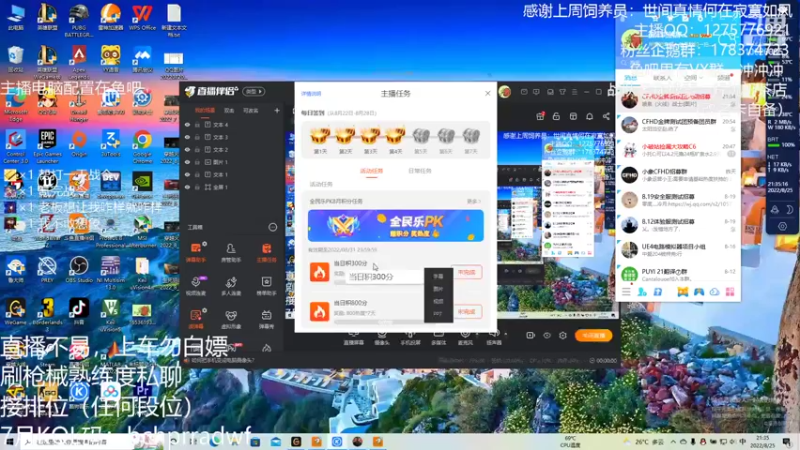
Task: Toggle the lock on the 全屏 1 layer
Action: point(197,187)
